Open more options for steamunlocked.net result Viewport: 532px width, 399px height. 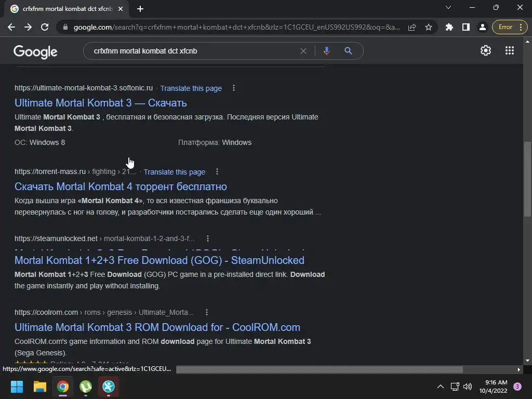208,238
